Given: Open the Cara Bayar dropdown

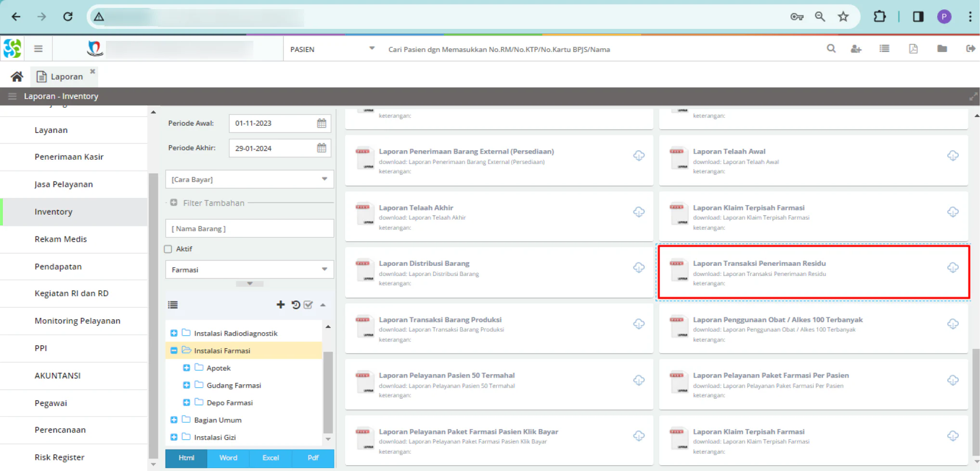Looking at the screenshot, I should point(249,179).
